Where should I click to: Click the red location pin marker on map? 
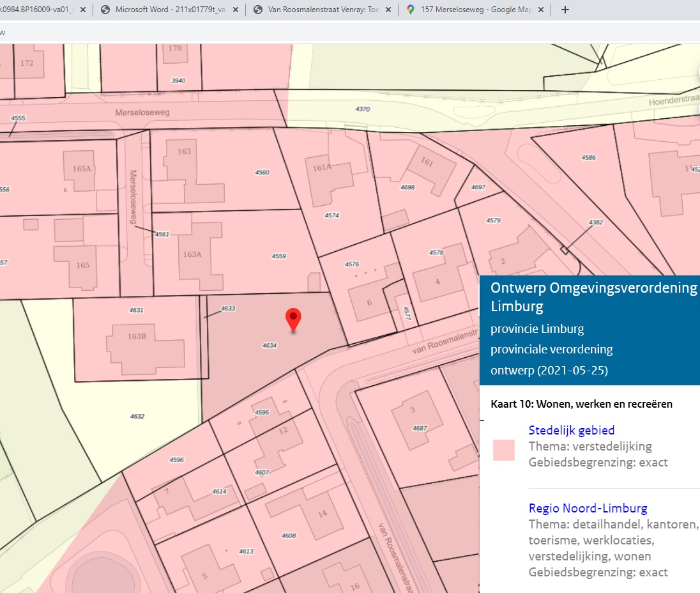click(293, 320)
